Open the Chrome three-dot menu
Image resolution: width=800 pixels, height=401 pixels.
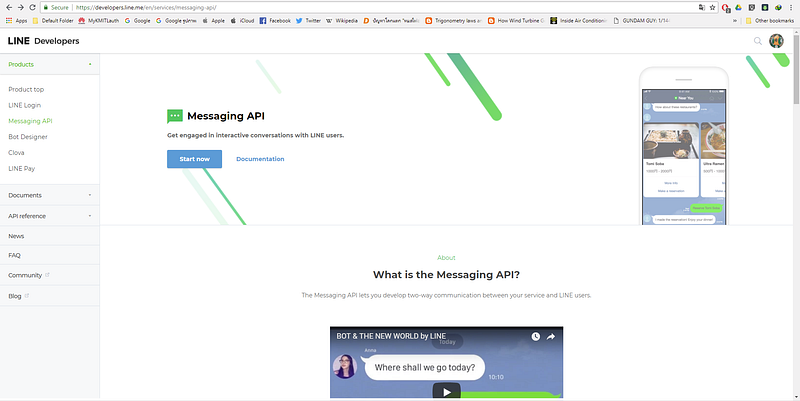[x=792, y=8]
